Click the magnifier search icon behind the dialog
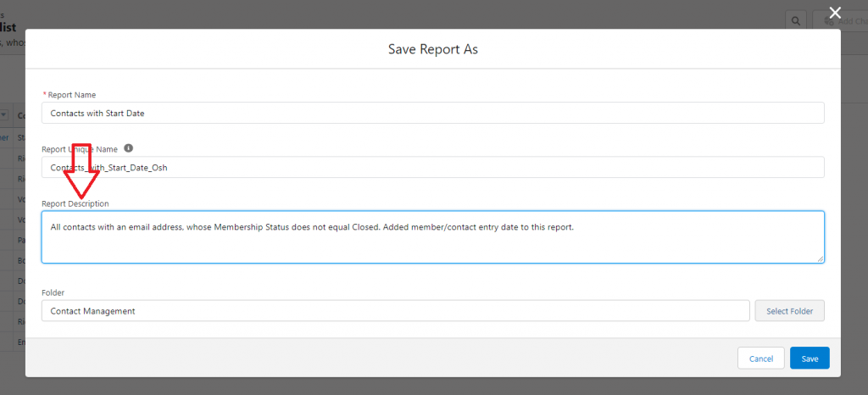 pyautogui.click(x=795, y=20)
